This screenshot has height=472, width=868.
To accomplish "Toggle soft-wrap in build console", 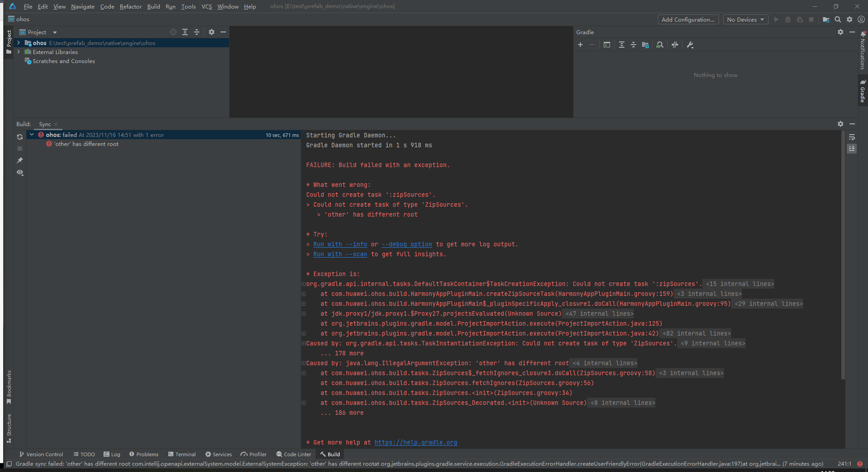I will 852,137.
